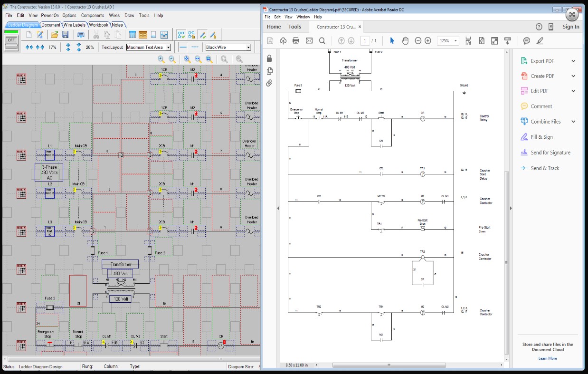Image resolution: width=588 pixels, height=374 pixels.
Task: Click the Acrobat upload to cloud icon
Action: coord(283,41)
